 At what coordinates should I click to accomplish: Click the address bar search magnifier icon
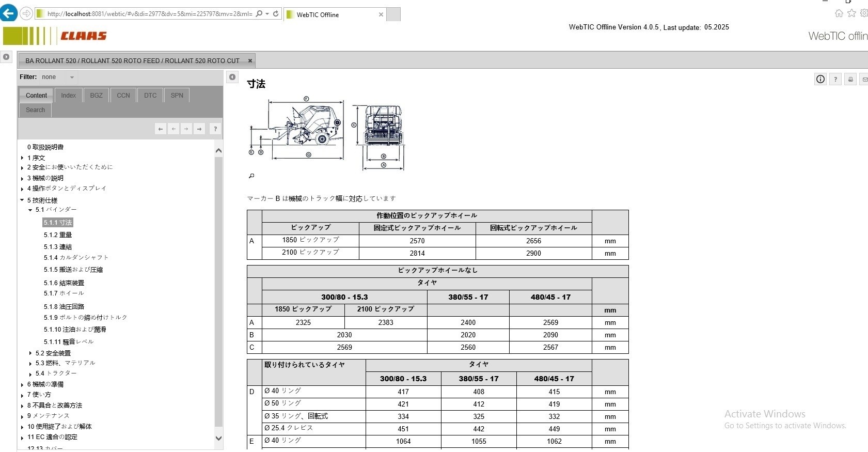pos(259,14)
